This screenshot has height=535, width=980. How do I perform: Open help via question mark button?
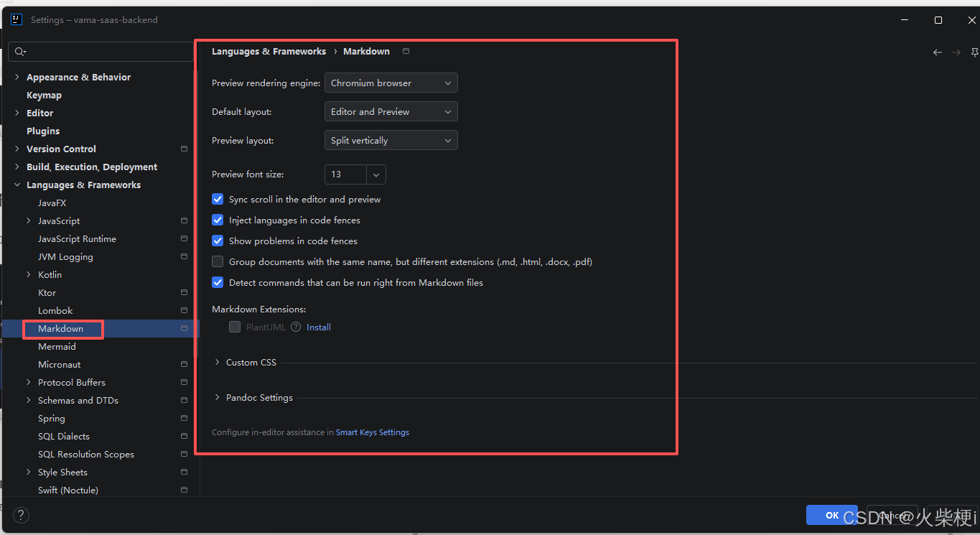point(21,515)
